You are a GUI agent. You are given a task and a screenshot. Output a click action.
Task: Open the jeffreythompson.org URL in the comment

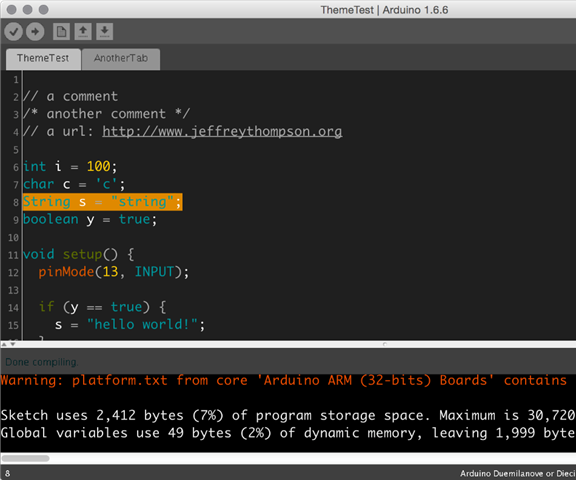(x=222, y=131)
